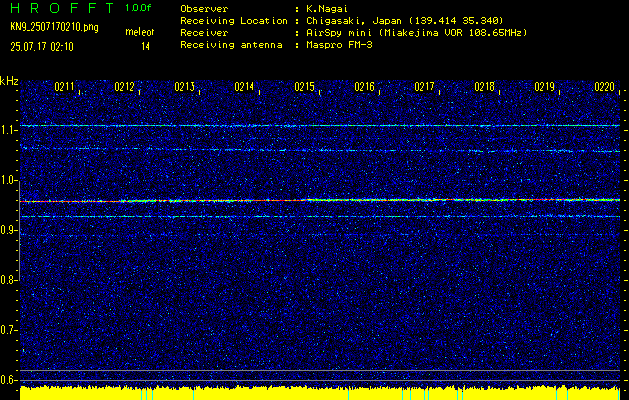Click the 0212 time marker
The width and height of the screenshot is (629, 400).
124,87
